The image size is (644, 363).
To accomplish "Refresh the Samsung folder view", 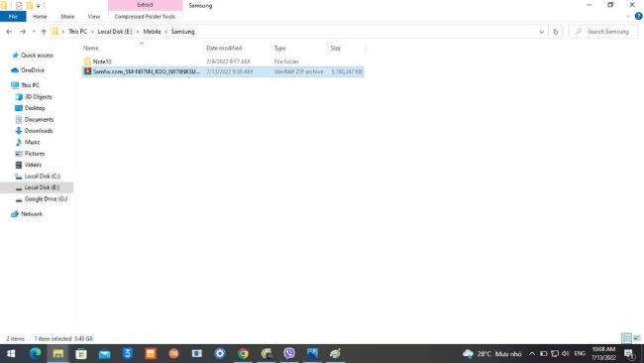I will click(x=555, y=32).
